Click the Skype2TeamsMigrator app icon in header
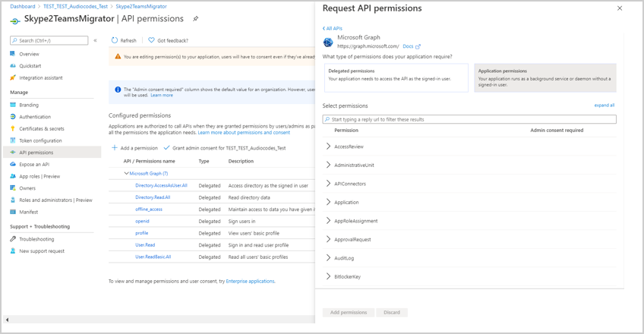 14,20
